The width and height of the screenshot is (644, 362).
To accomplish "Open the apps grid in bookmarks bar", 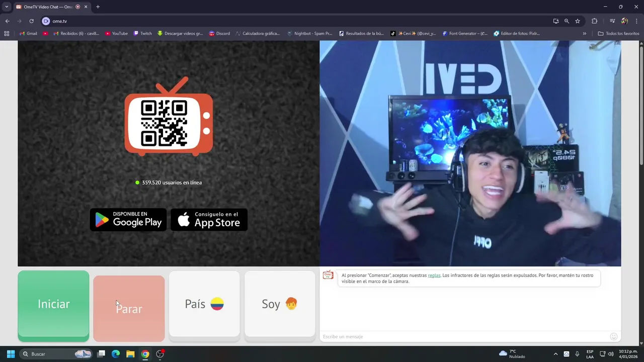I will click(7, 34).
